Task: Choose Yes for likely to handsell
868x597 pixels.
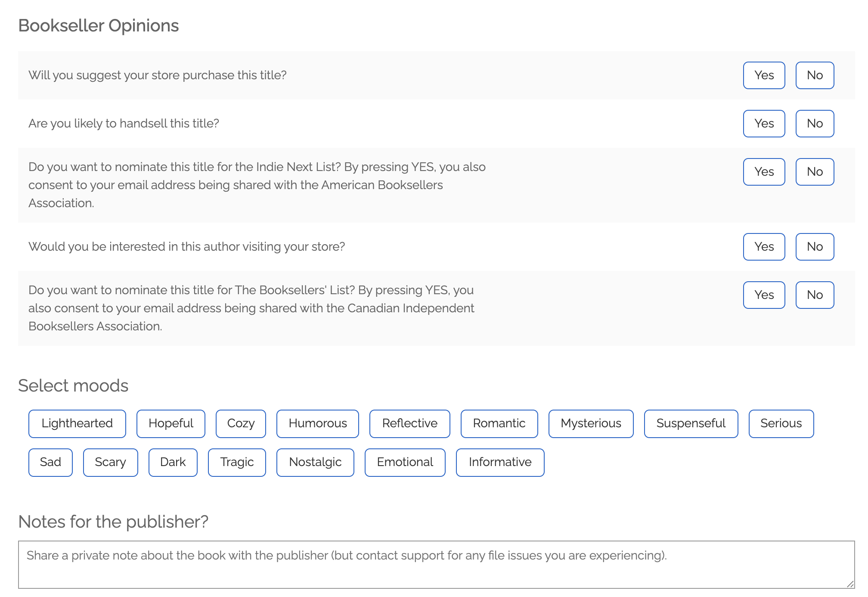Action: (x=764, y=124)
